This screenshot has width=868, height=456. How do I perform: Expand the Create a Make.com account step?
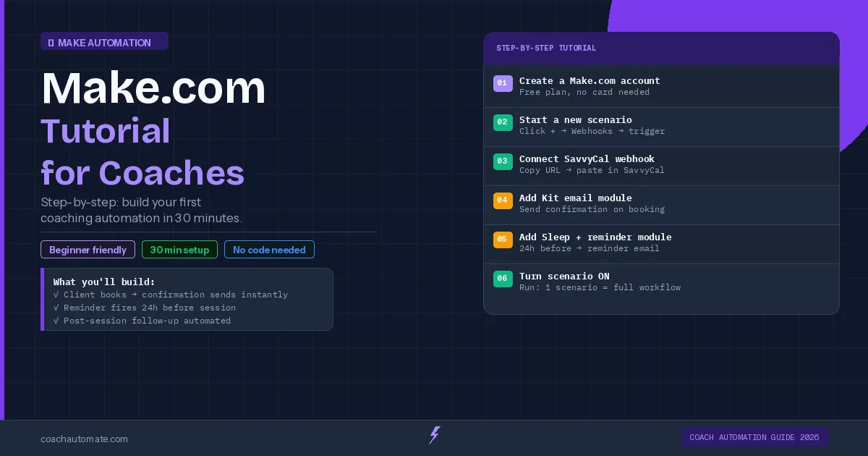tap(662, 85)
